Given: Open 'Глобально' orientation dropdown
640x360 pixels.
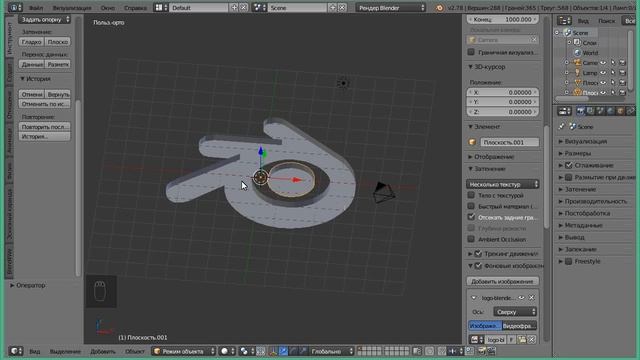Looking at the screenshot, I should (331, 351).
